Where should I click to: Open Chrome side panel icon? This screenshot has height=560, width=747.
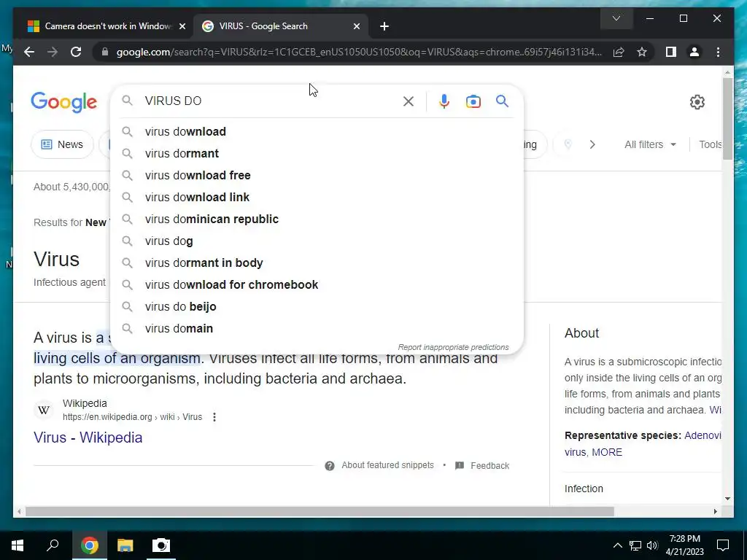click(671, 52)
